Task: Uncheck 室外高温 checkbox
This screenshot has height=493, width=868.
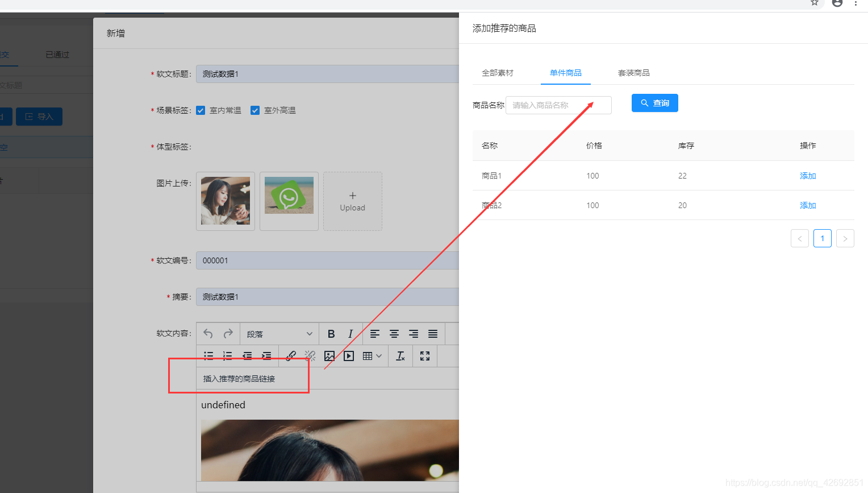Action: click(255, 110)
